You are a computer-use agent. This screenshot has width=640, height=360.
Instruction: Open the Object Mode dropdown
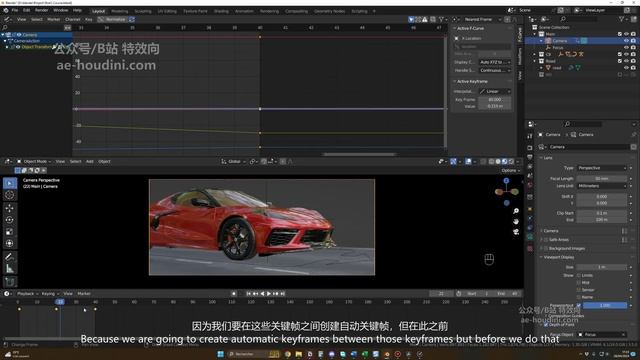(x=35, y=162)
